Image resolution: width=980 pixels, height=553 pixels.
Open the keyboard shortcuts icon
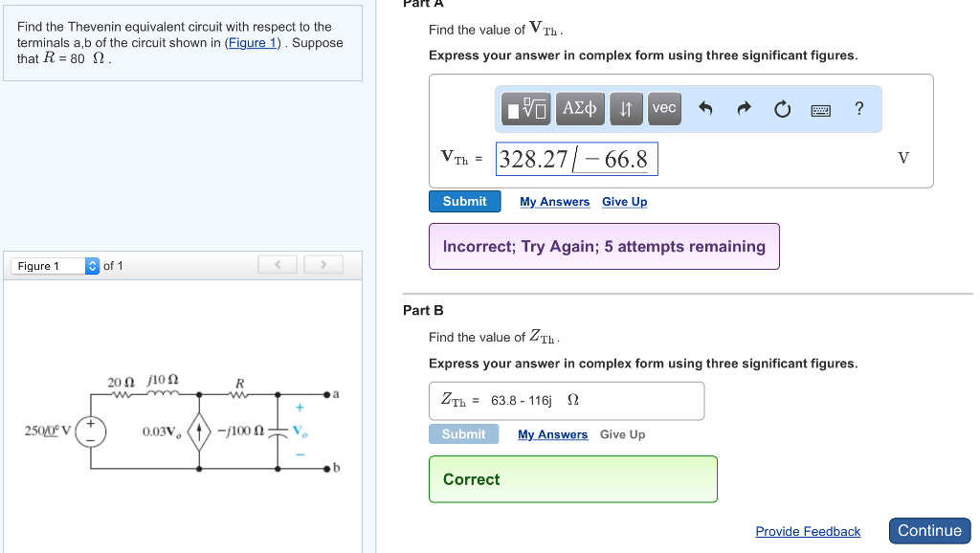coord(820,109)
